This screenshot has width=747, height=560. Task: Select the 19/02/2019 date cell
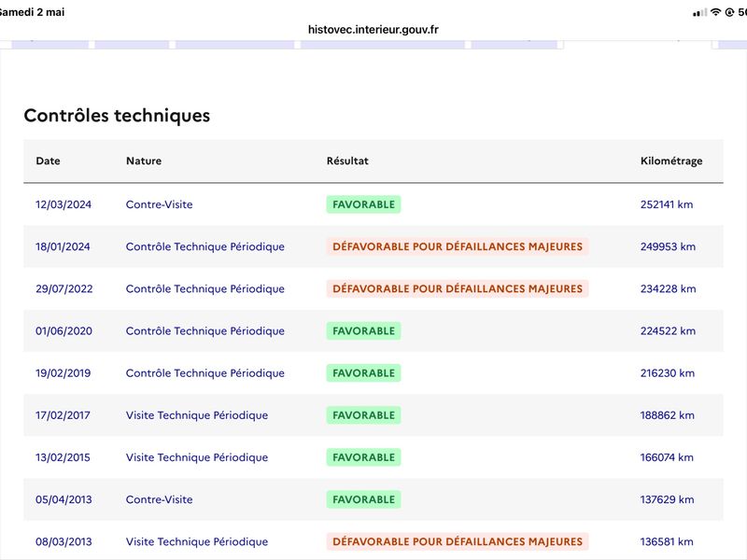click(63, 373)
